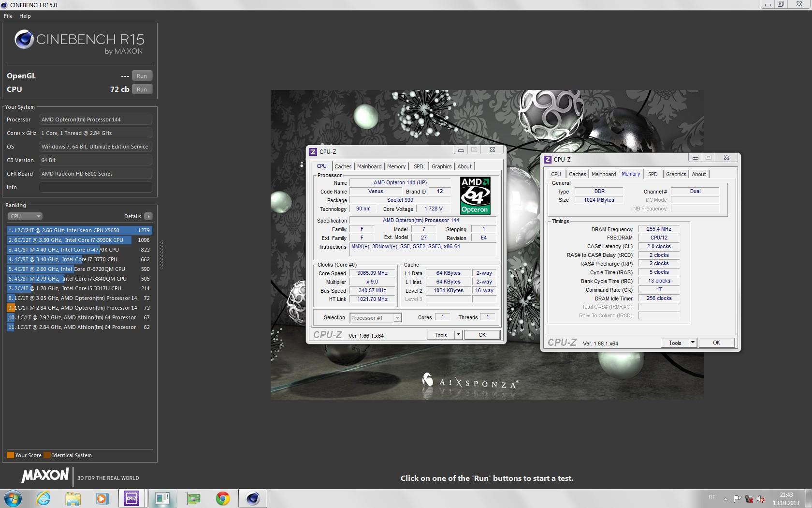The height and width of the screenshot is (508, 812).
Task: Select ranking row Intel Core i7-3930K
Action: coord(79,240)
